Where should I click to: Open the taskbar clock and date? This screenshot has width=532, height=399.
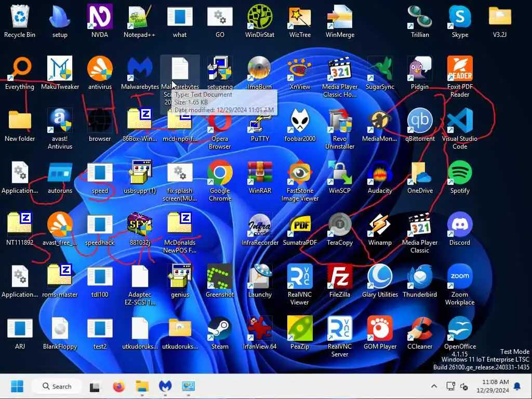point(493,386)
